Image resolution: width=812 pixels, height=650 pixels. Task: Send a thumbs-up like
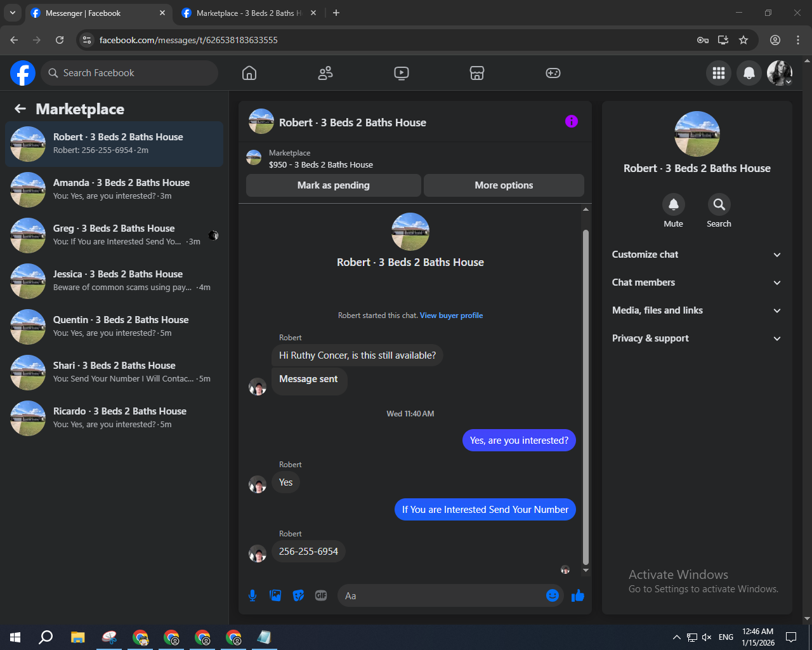(x=578, y=595)
